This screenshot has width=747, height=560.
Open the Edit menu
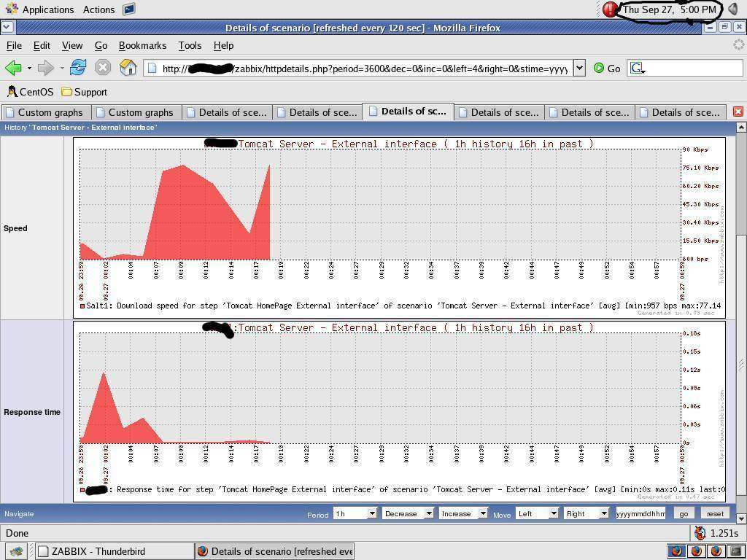coord(42,46)
